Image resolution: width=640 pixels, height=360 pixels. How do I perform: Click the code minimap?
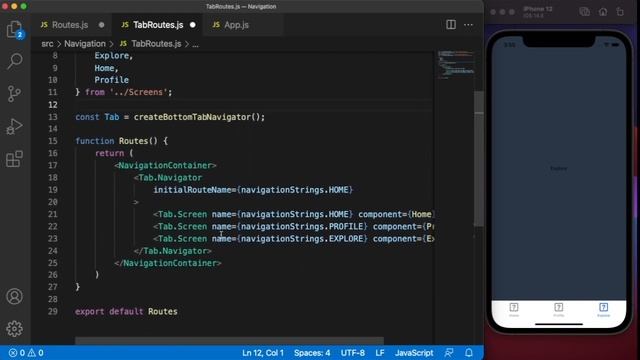point(456,64)
